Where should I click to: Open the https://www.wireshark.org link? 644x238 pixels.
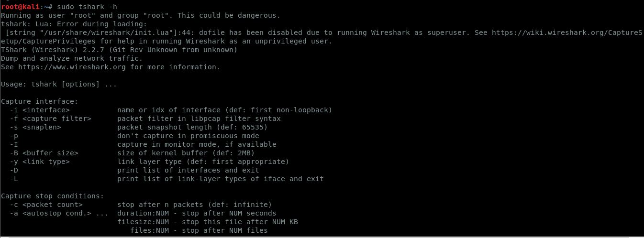pyautogui.click(x=72, y=67)
